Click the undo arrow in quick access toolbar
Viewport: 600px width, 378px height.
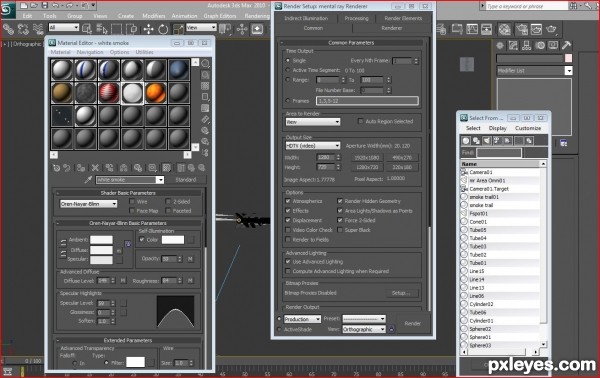[55, 5]
